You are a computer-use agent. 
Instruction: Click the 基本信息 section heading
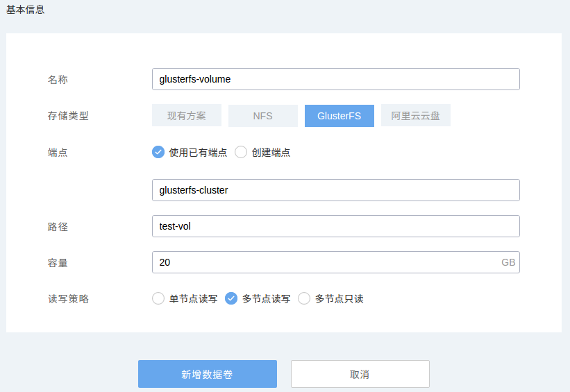[26, 10]
